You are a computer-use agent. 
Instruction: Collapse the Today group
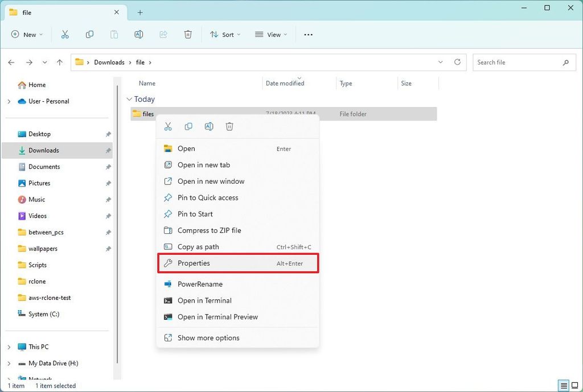(x=130, y=99)
